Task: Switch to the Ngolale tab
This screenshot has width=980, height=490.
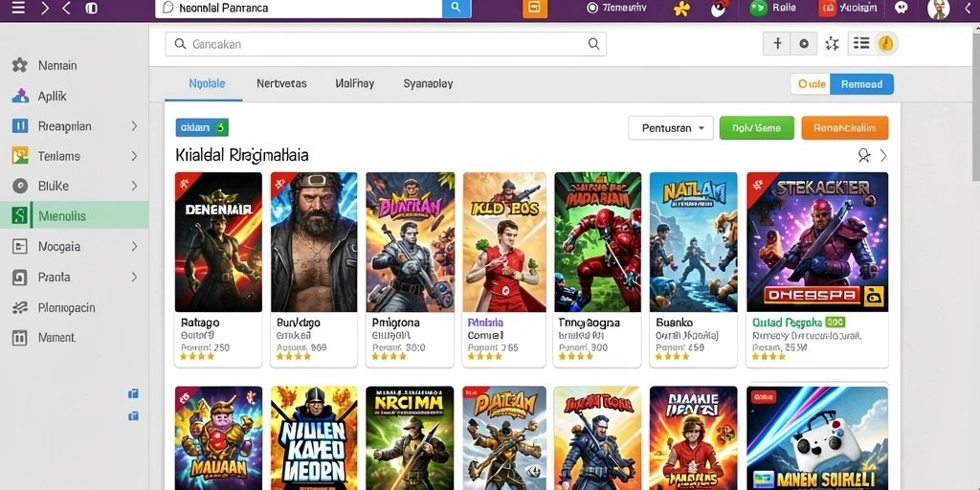Action: (x=207, y=84)
